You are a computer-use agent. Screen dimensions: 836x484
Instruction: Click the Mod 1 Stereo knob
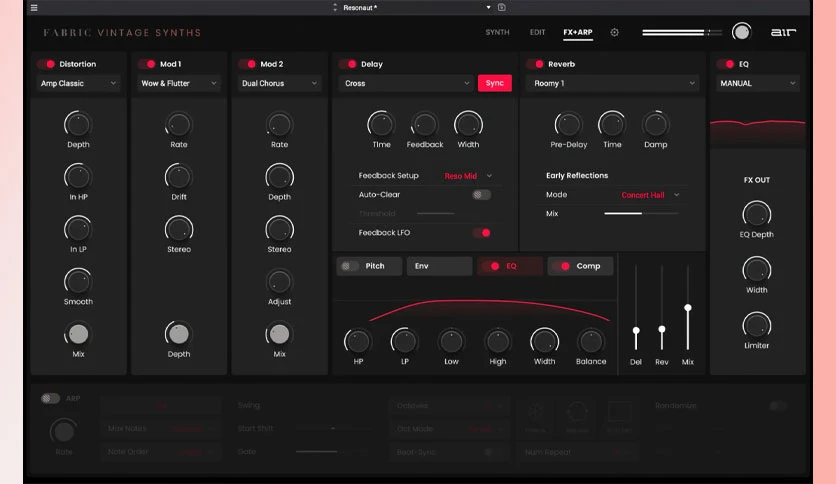[x=179, y=229]
